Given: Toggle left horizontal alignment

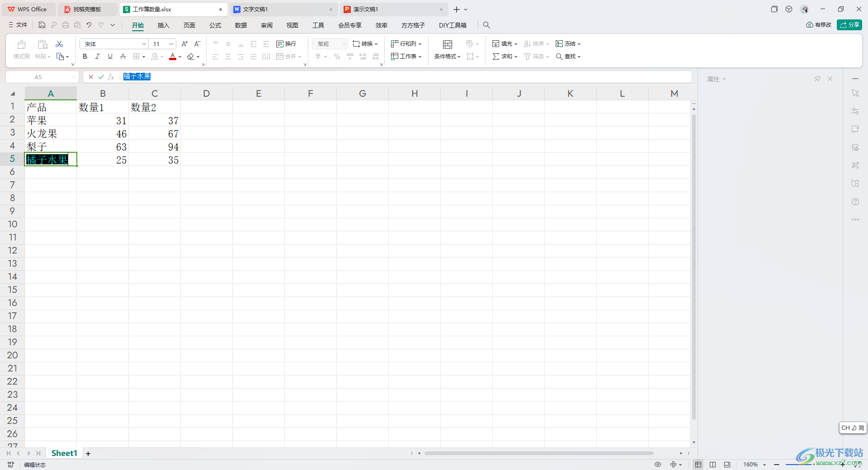Looking at the screenshot, I should (216, 56).
